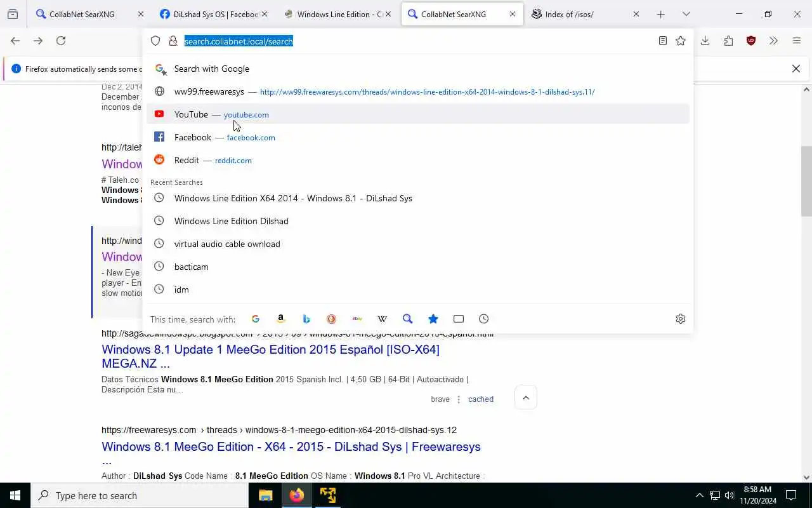Open search settings gear in the URL dropdown

point(681,319)
